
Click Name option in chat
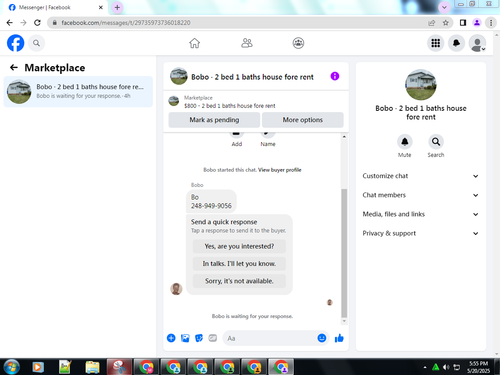pos(268,139)
